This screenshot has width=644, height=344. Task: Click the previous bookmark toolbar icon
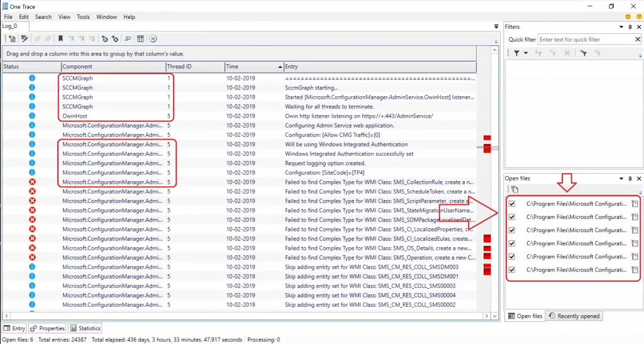click(x=72, y=38)
